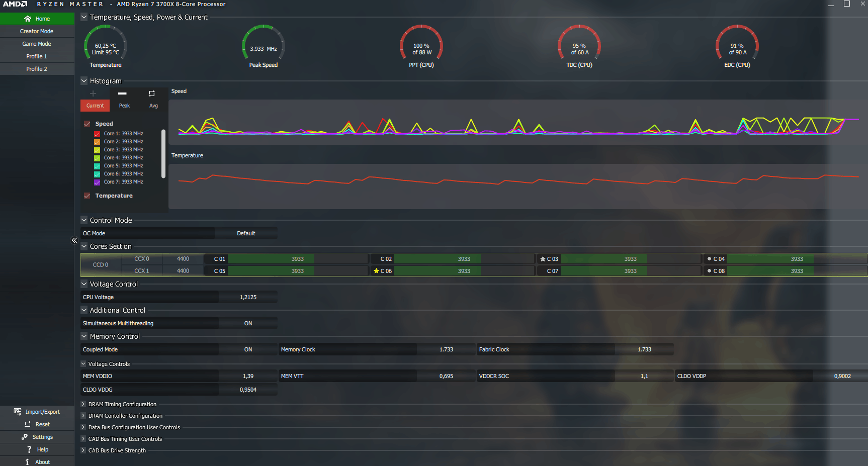Image resolution: width=868 pixels, height=466 pixels.
Task: Select the Peak histogram tab
Action: coord(124,106)
